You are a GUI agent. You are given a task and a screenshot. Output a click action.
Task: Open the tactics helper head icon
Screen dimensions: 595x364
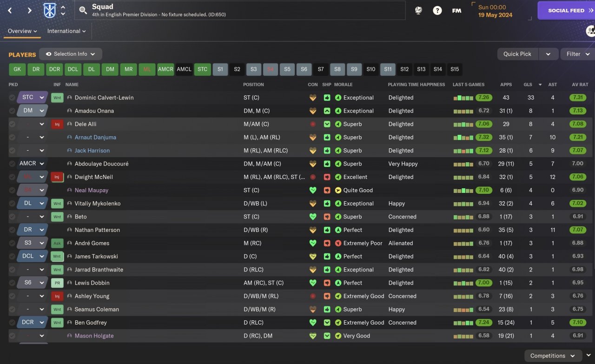click(x=418, y=10)
